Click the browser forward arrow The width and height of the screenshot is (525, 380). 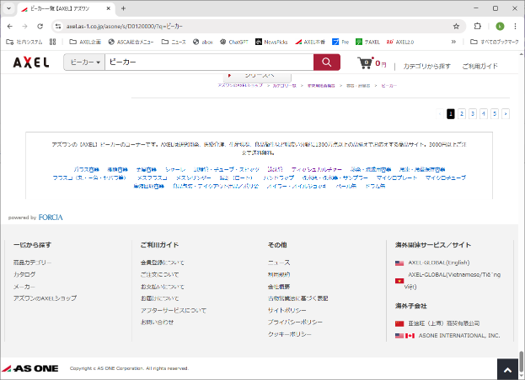click(25, 26)
